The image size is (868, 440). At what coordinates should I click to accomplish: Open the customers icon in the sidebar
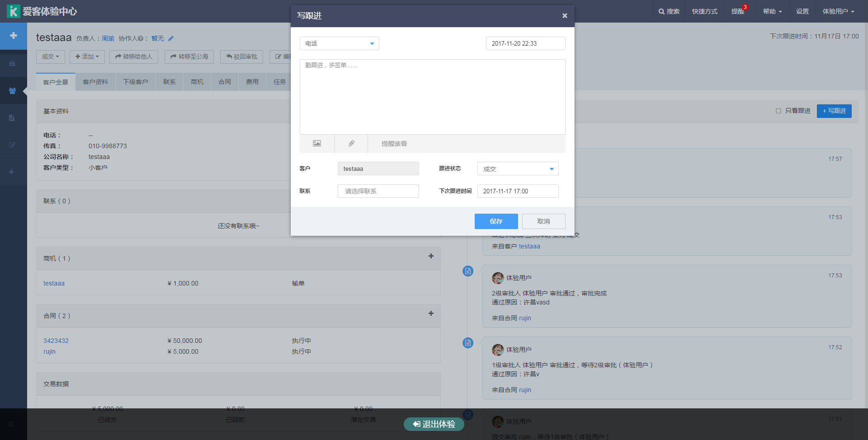point(12,91)
